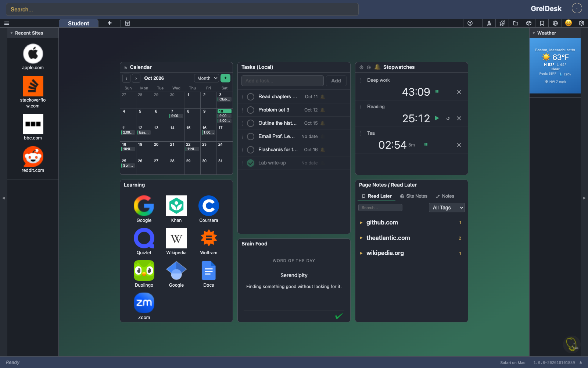Select the Student tab

(x=79, y=23)
